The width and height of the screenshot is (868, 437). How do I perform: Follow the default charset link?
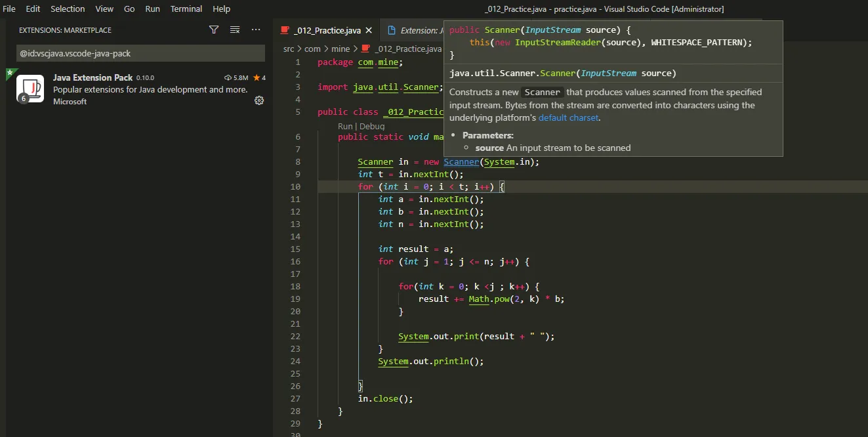click(568, 118)
